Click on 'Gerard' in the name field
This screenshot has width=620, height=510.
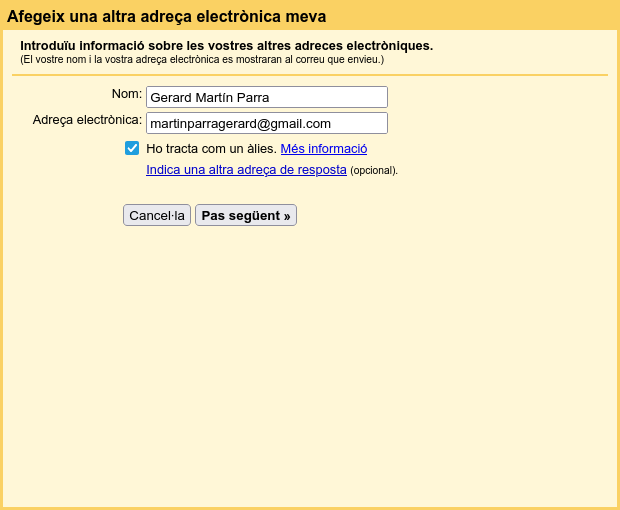[170, 98]
